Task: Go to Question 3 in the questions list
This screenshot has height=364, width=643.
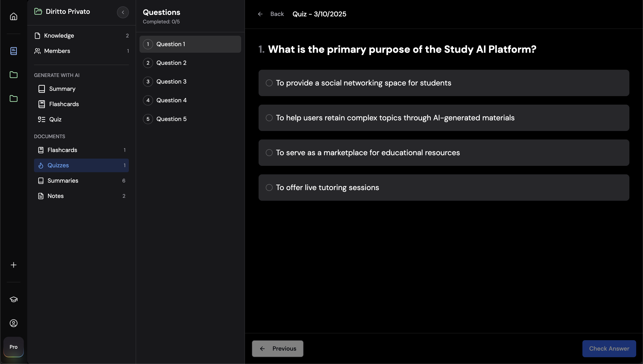Action: pos(171,81)
